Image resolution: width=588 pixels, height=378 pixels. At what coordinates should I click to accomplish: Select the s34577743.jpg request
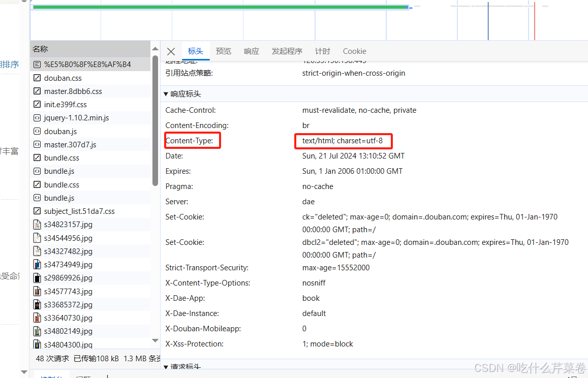click(90, 292)
